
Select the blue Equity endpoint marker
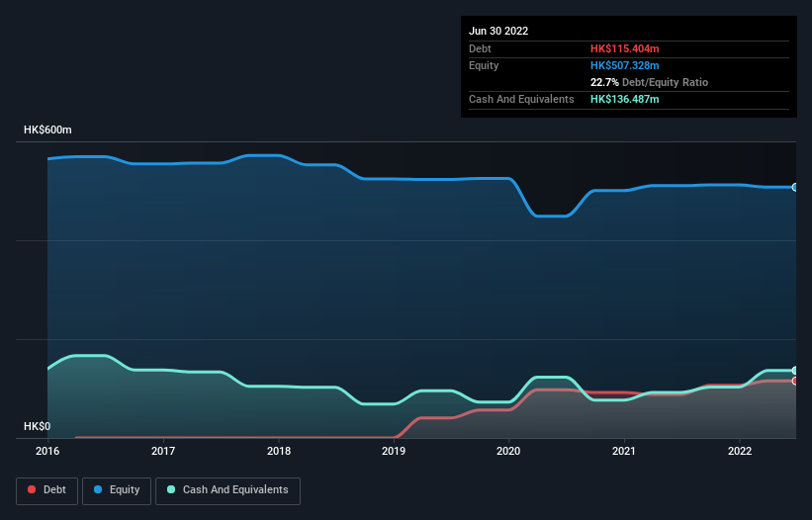795,187
